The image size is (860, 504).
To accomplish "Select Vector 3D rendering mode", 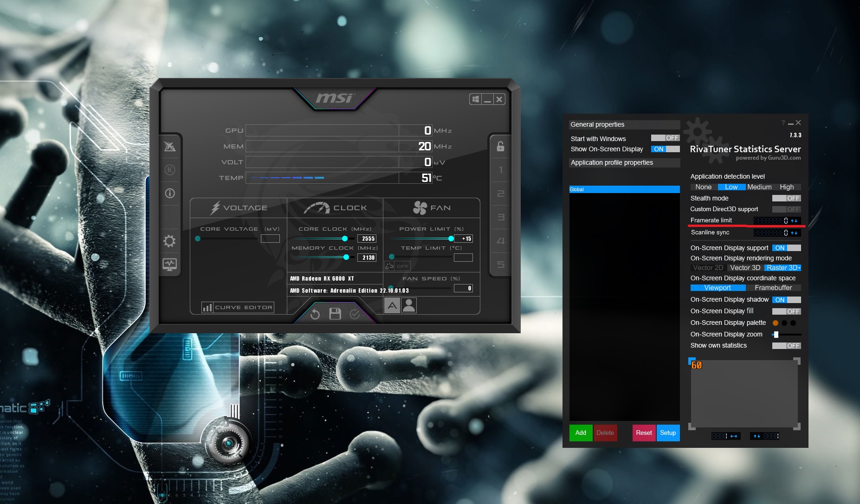I will coord(745,268).
